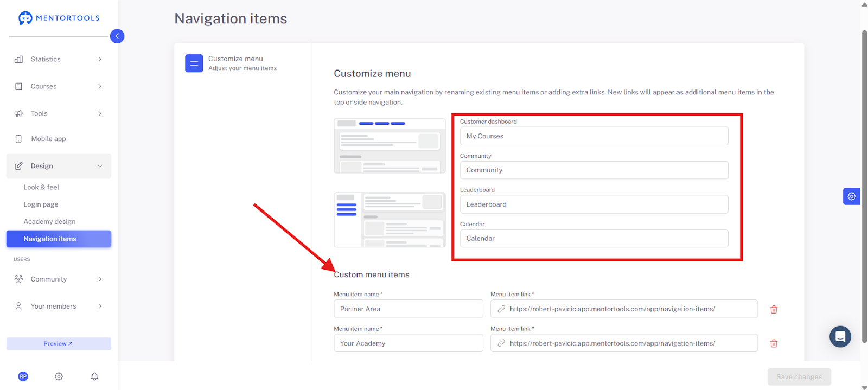This screenshot has width=868, height=390.
Task: Click the top navigation layout thumbnail
Action: tap(390, 146)
